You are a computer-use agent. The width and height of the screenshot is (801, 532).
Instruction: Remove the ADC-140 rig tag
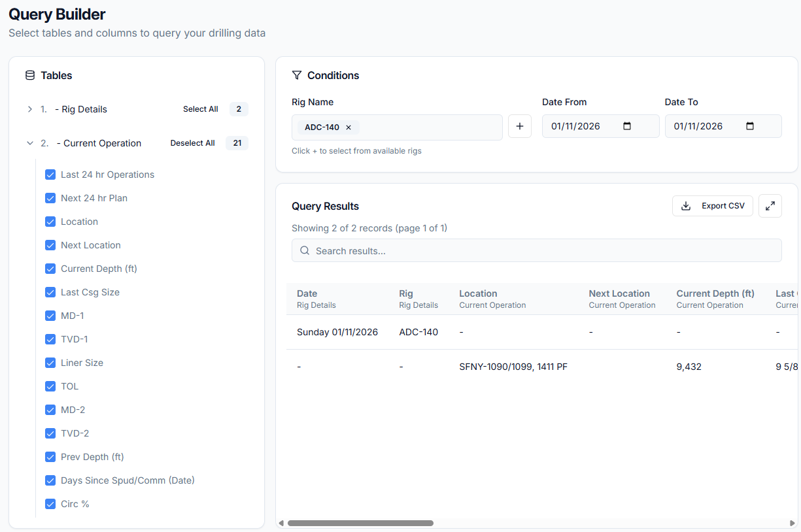(x=349, y=127)
